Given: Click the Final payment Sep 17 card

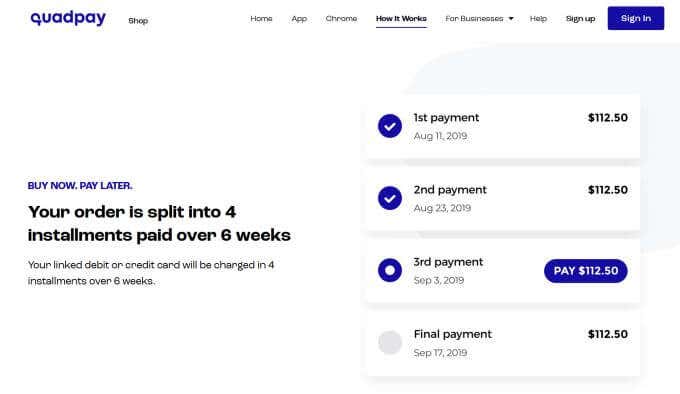Looking at the screenshot, I should [503, 343].
